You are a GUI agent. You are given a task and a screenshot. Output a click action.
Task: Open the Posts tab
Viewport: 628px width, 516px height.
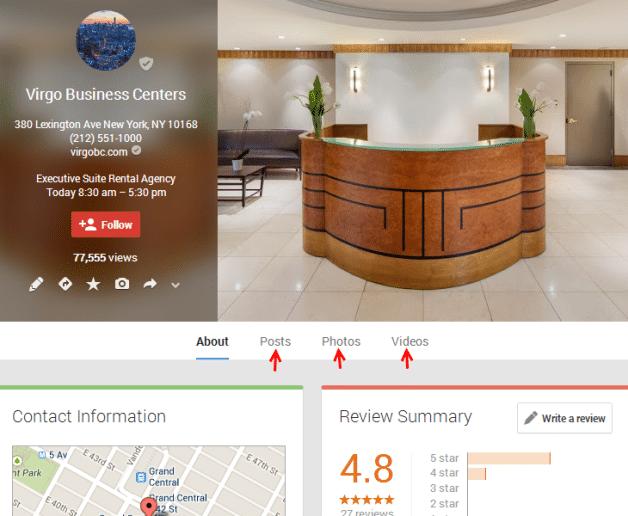275,341
